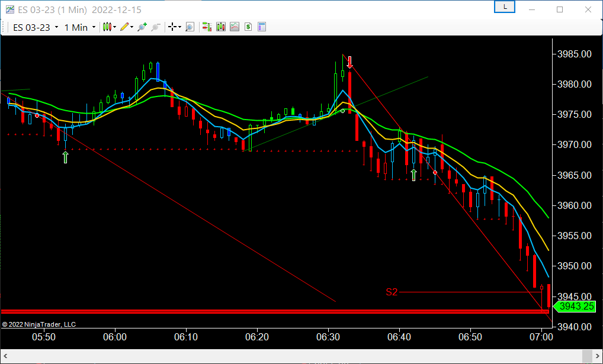Click the zoom in magnifier icon
603x364 pixels.
click(x=142, y=27)
